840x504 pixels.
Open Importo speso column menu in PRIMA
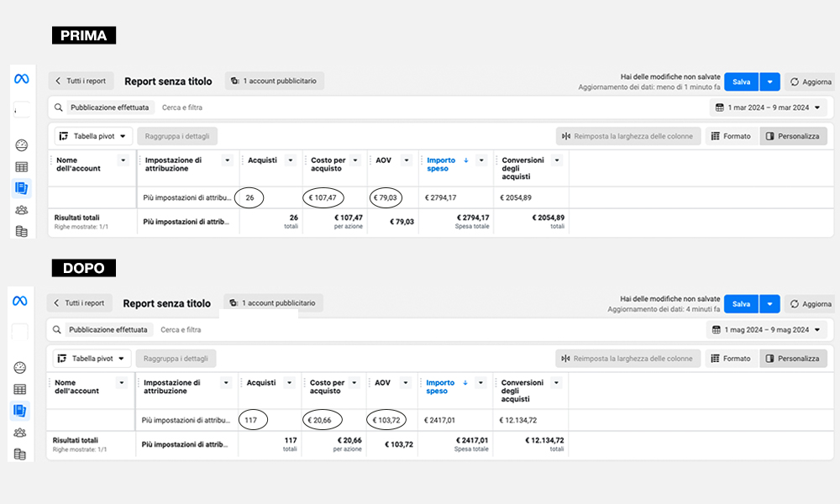[x=481, y=160]
